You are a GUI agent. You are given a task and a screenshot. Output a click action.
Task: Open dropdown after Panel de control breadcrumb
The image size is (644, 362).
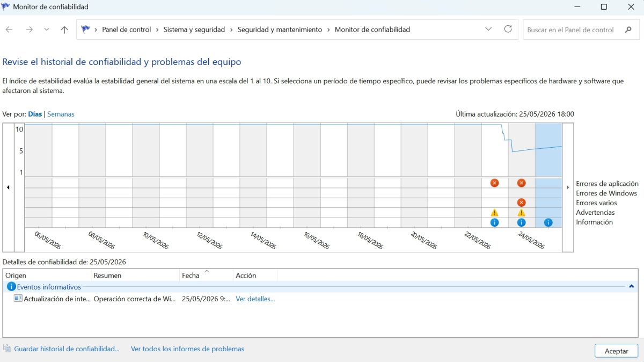(x=157, y=30)
